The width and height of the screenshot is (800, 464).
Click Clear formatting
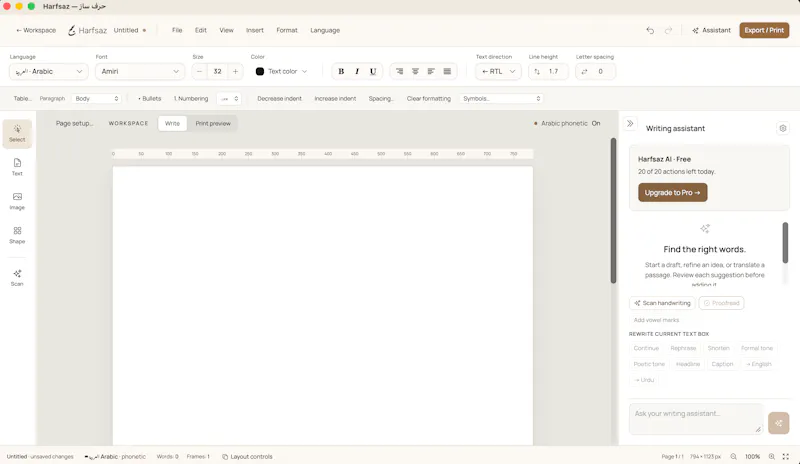point(429,99)
